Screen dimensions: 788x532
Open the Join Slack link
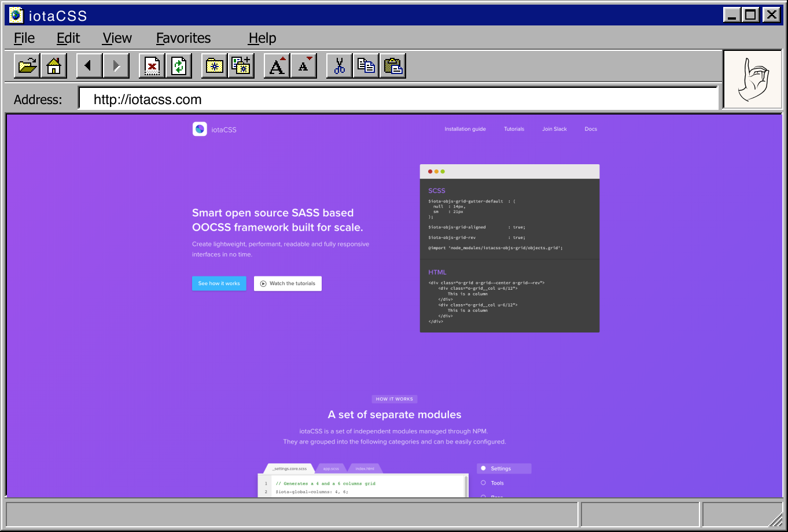pos(554,129)
